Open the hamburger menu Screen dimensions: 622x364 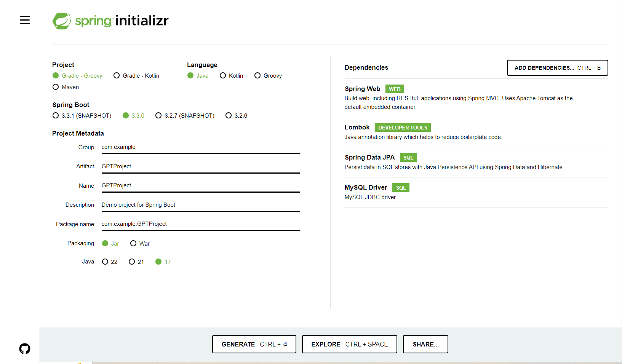[25, 20]
